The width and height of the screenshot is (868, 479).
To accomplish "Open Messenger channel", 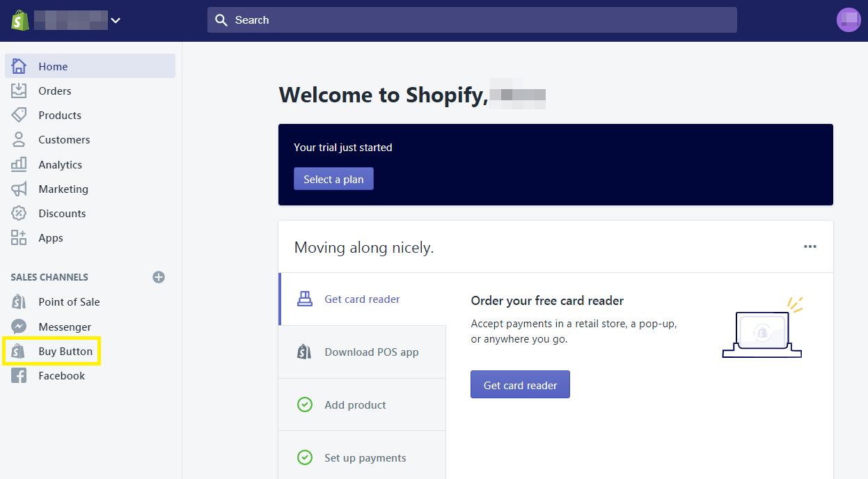I will pos(65,327).
